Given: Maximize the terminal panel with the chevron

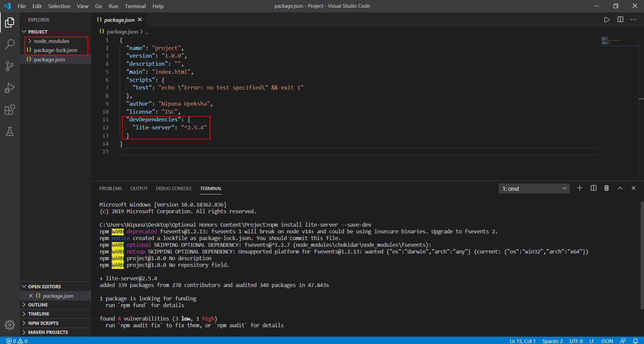Looking at the screenshot, I should [620, 188].
